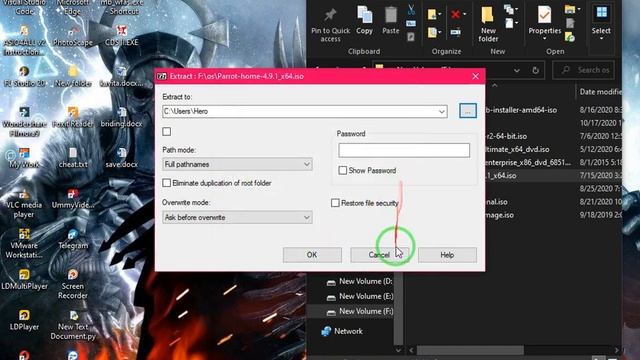Open the Overwrite mode dropdown
640x360 pixels.
click(237, 217)
